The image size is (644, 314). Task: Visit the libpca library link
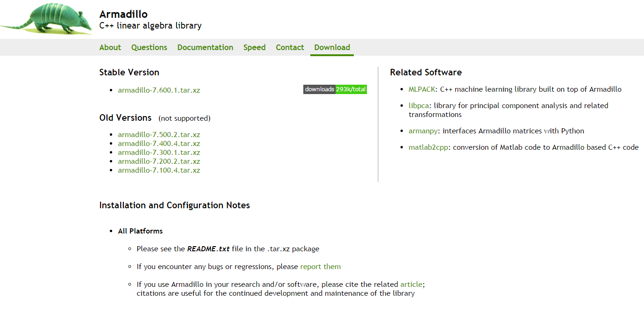419,106
